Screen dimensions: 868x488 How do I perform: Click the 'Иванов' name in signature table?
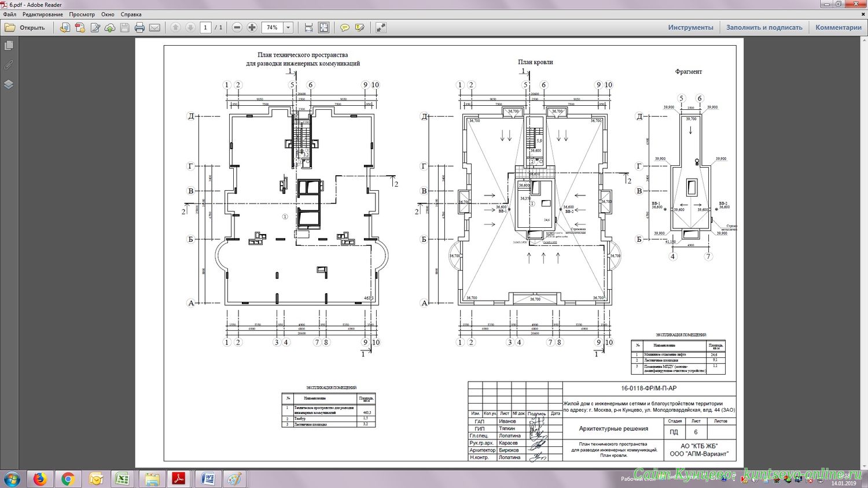click(x=507, y=422)
